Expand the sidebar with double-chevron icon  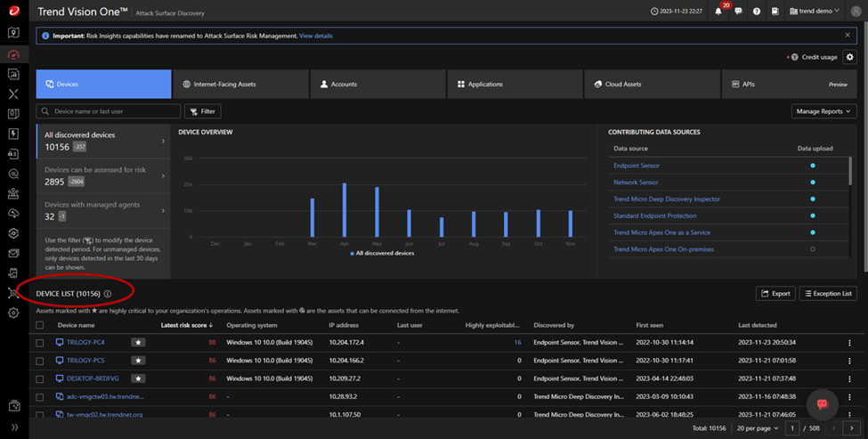[x=14, y=427]
